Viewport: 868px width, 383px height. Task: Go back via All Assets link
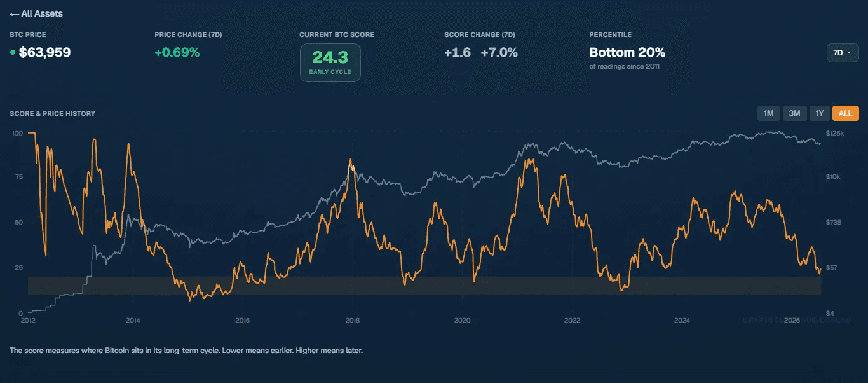36,13
